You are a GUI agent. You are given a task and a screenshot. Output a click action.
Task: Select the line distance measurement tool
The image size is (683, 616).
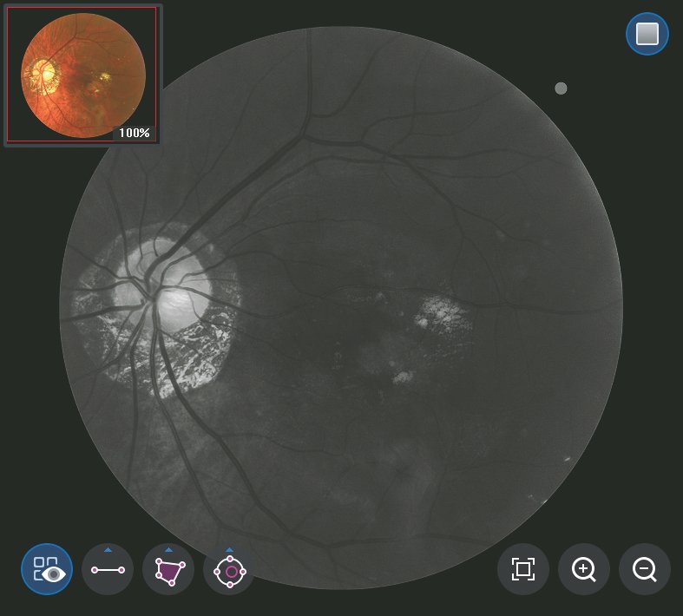[x=108, y=570]
